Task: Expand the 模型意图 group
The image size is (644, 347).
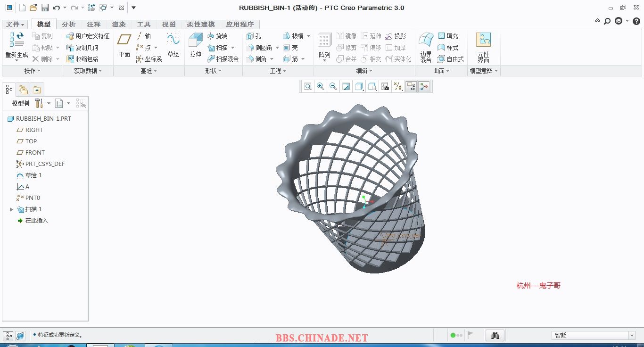Action: 484,71
